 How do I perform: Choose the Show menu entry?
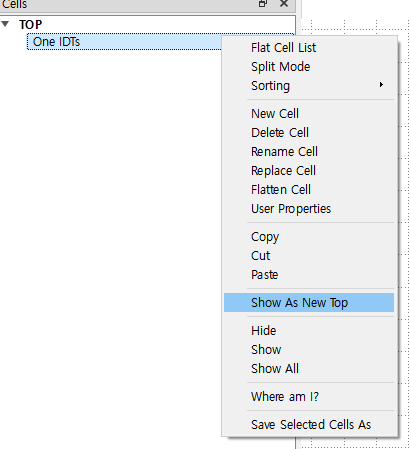coord(266,350)
